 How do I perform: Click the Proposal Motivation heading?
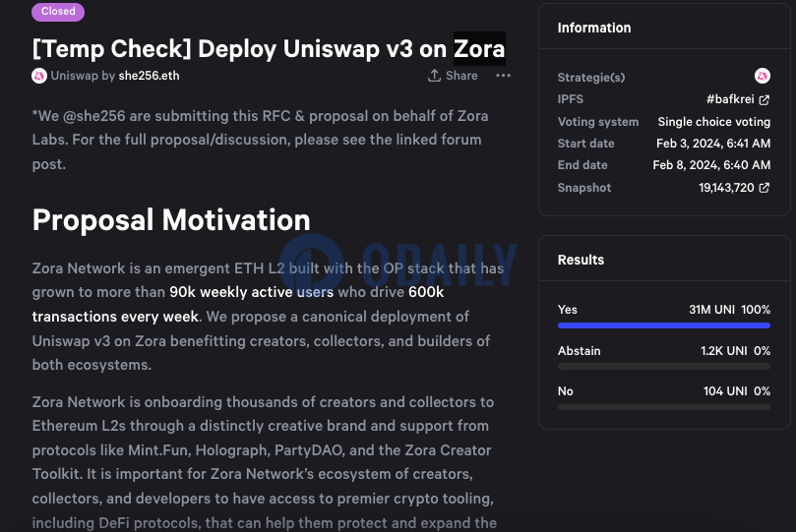(x=171, y=220)
